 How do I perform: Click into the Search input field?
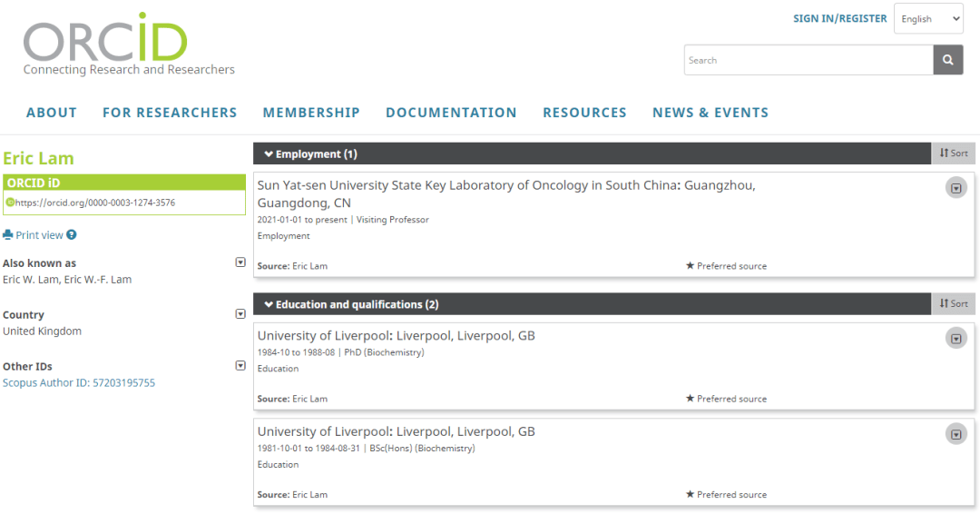(x=808, y=60)
